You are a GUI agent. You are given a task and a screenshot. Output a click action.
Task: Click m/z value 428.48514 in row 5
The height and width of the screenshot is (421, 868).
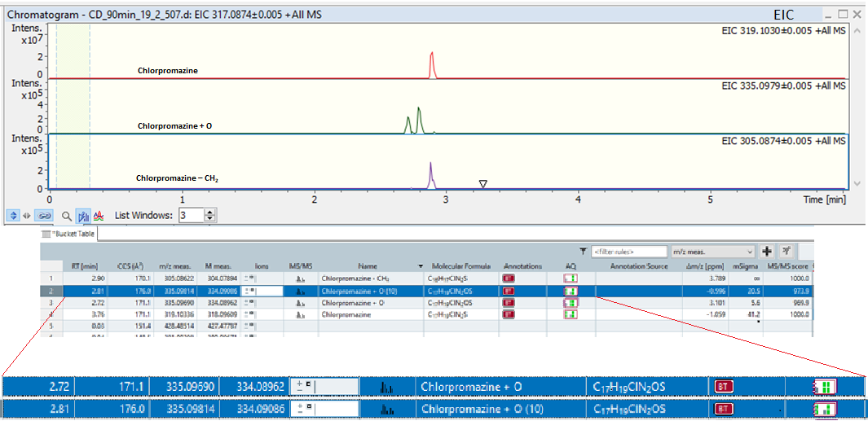pyautogui.click(x=180, y=326)
